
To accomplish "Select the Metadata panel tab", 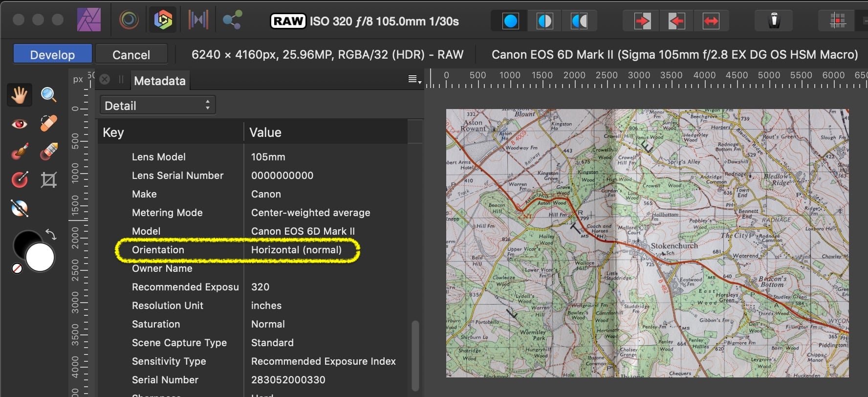I will (160, 81).
